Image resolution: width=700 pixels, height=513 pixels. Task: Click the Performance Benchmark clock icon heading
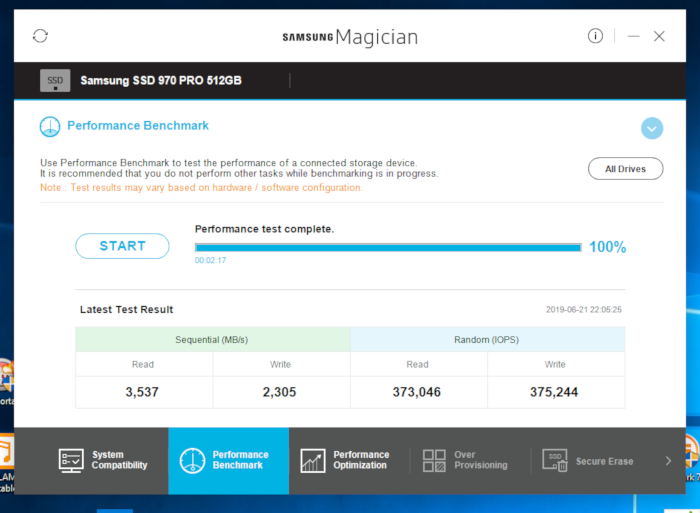point(50,126)
